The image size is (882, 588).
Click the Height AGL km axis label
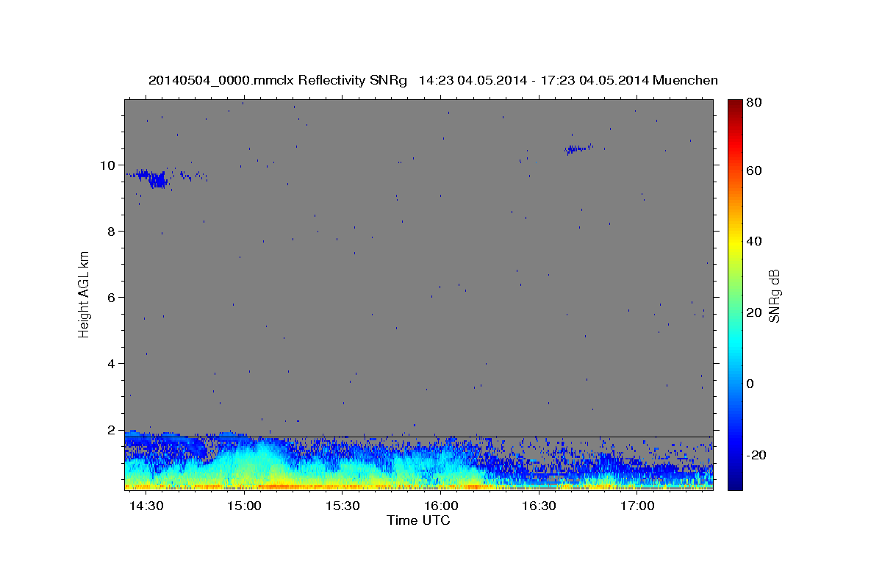(x=84, y=295)
